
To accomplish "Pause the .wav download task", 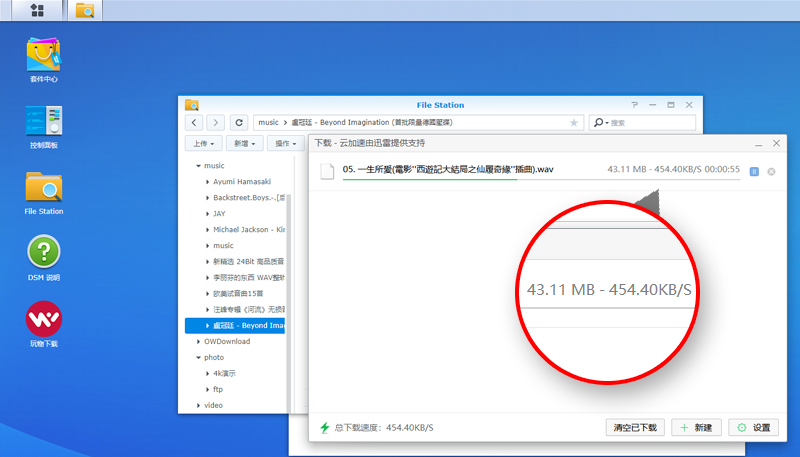I will pos(754,172).
